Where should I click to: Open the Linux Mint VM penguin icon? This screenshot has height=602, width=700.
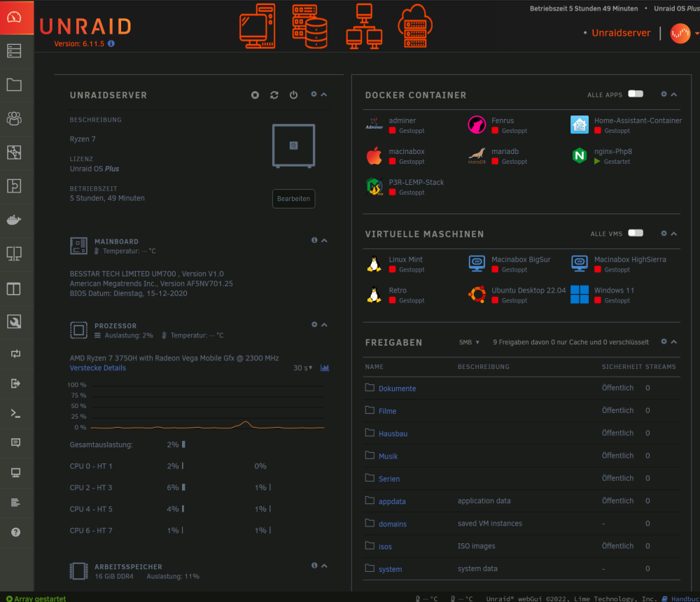click(374, 263)
